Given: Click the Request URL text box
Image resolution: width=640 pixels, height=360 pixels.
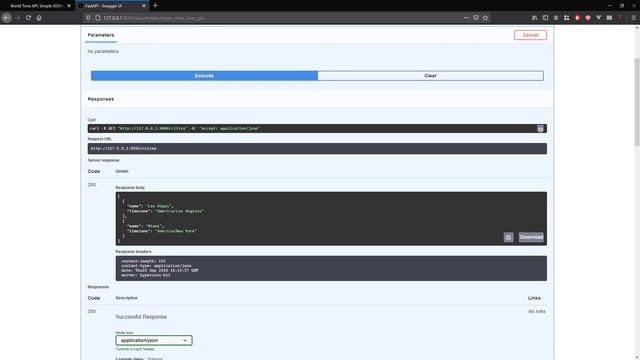Looking at the screenshot, I should pyautogui.click(x=317, y=149).
